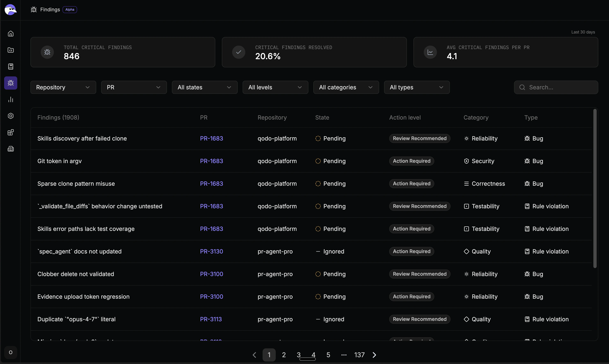Screen dimensions: 609x364
Task: Go to page 5
Action: 328,355
